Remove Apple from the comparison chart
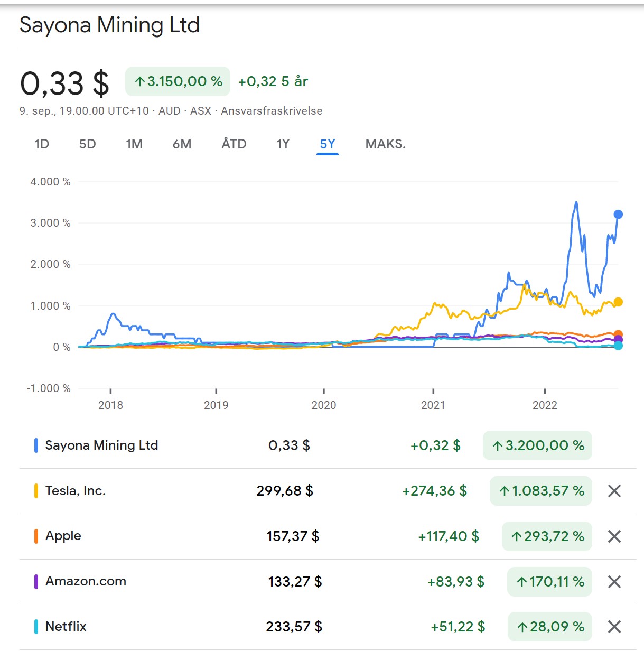 [614, 536]
